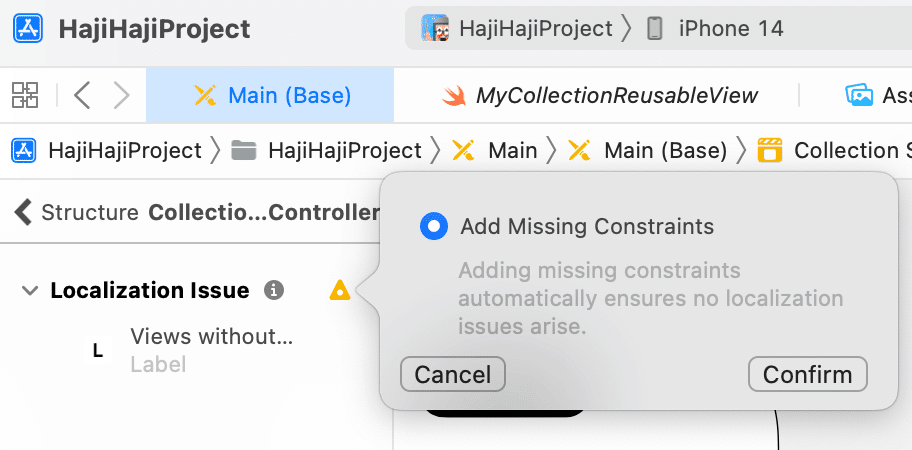Click the HajiHajiProject scheme avatar icon

(434, 28)
